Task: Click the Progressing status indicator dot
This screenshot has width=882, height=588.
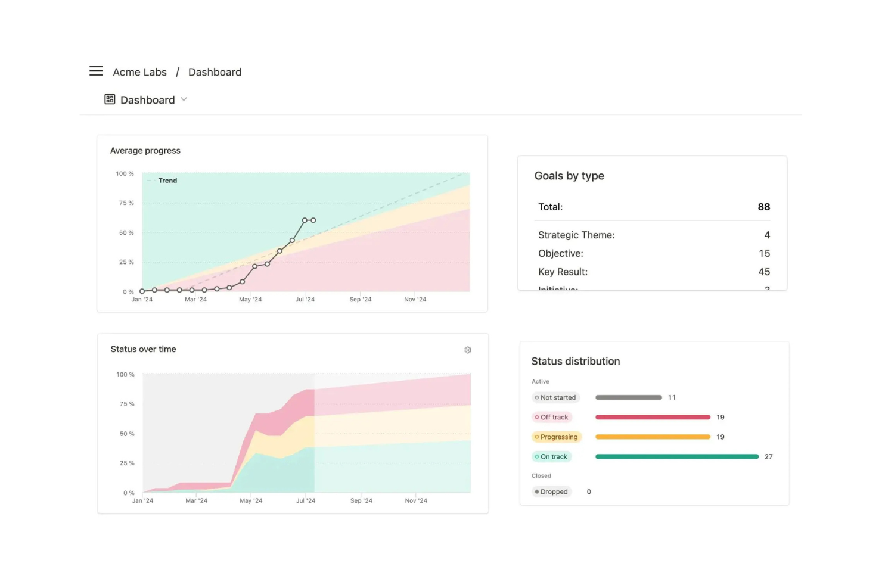Action: [x=537, y=437]
